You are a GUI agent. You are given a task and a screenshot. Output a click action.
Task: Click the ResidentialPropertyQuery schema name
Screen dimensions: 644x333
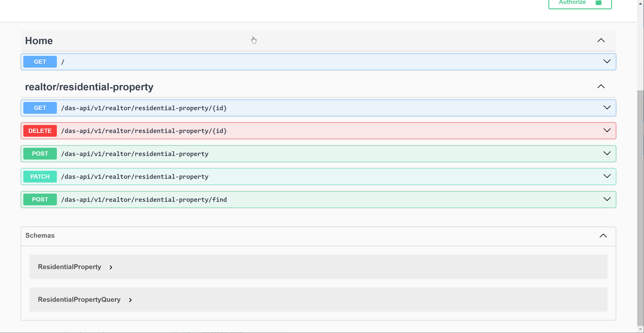click(79, 299)
